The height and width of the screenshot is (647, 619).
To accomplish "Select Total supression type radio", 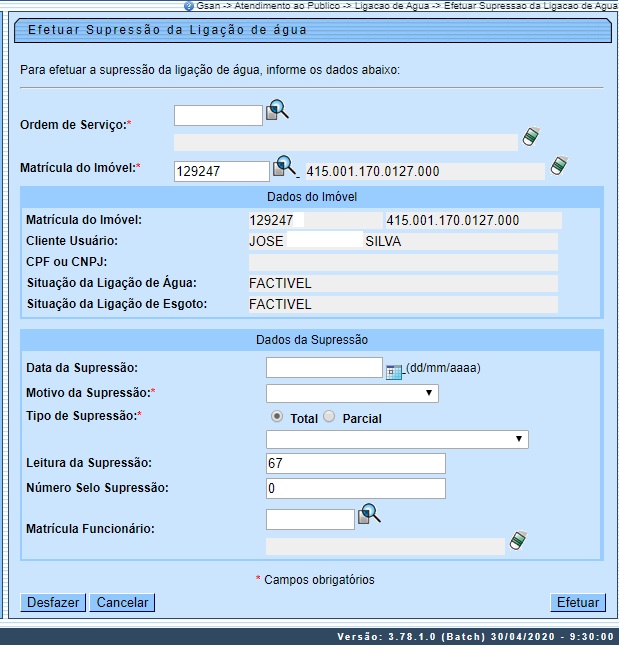I will click(277, 417).
